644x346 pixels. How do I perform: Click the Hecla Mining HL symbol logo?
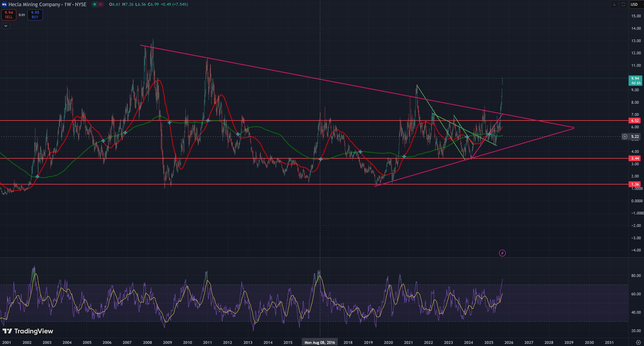4,4
